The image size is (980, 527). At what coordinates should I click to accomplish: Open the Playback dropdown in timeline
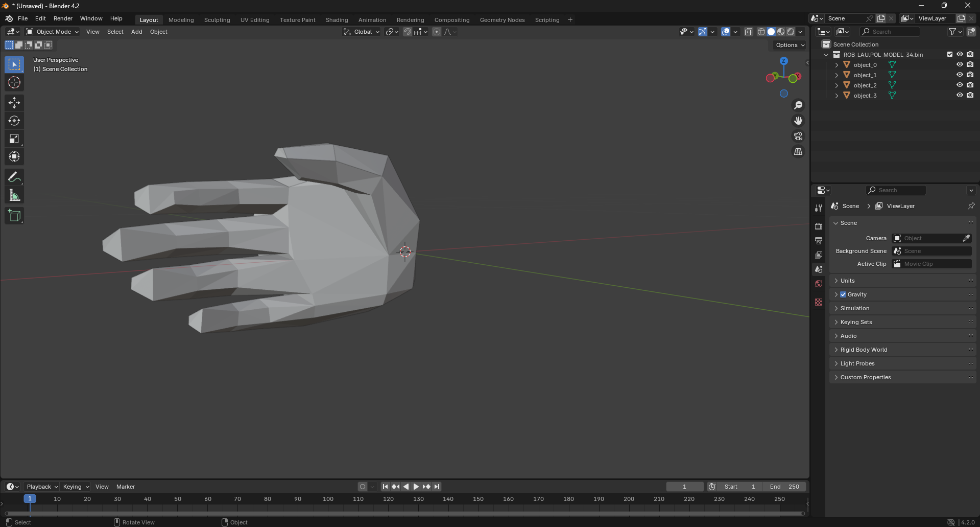(42, 487)
